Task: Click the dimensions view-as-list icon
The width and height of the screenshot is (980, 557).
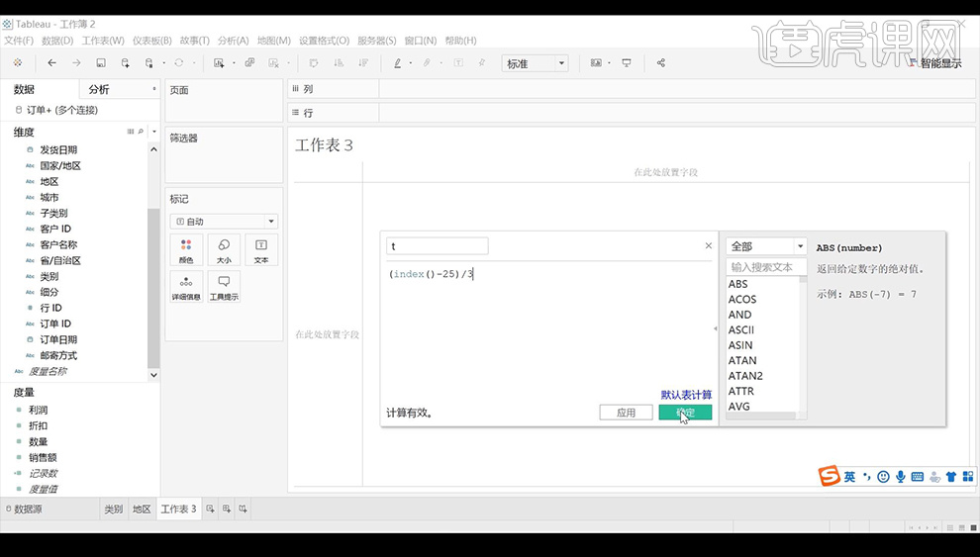Action: [131, 132]
